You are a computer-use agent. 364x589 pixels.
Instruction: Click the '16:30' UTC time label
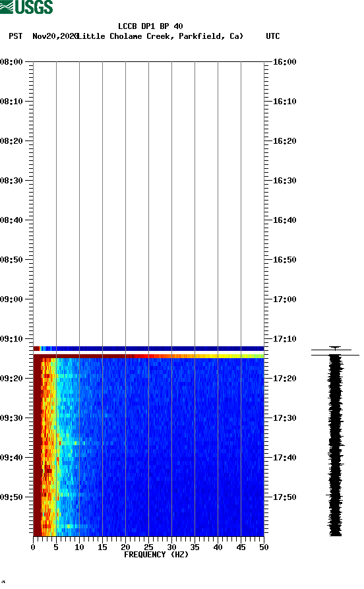tap(284, 180)
